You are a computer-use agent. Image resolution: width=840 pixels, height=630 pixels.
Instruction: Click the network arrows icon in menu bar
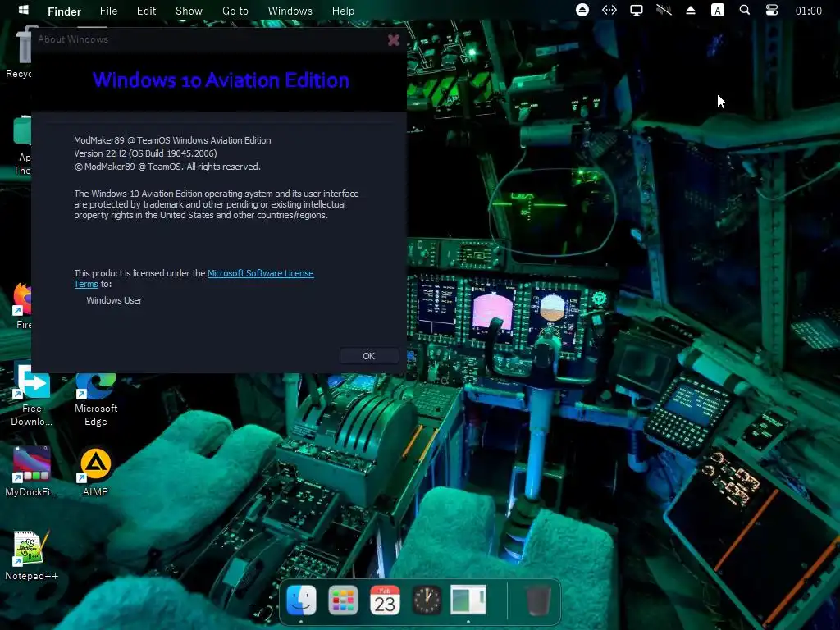[609, 10]
